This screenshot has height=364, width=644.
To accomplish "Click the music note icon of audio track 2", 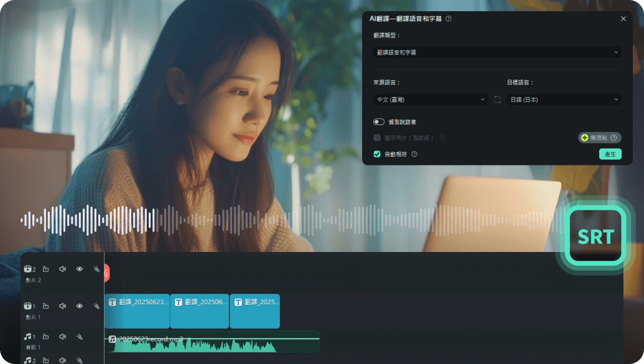I will point(28,360).
